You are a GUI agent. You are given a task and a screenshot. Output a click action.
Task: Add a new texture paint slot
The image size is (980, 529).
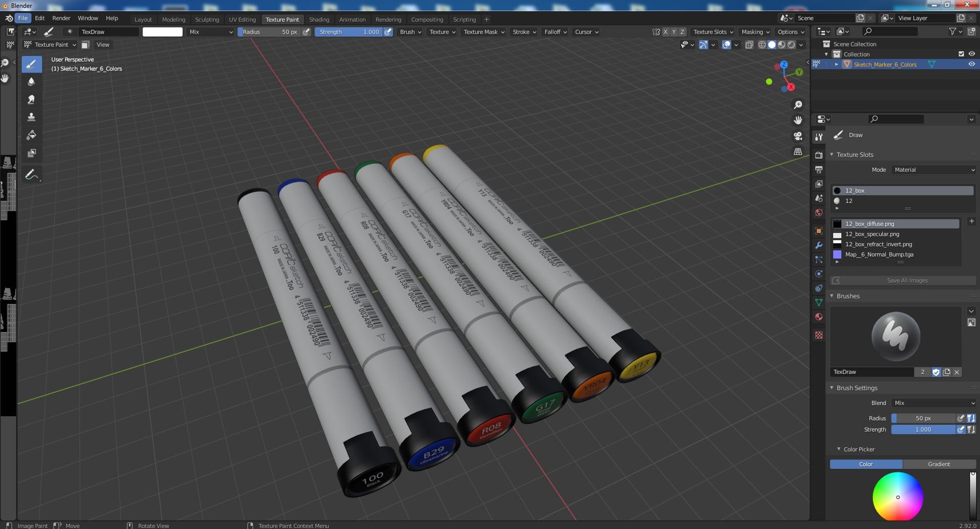[x=971, y=221]
